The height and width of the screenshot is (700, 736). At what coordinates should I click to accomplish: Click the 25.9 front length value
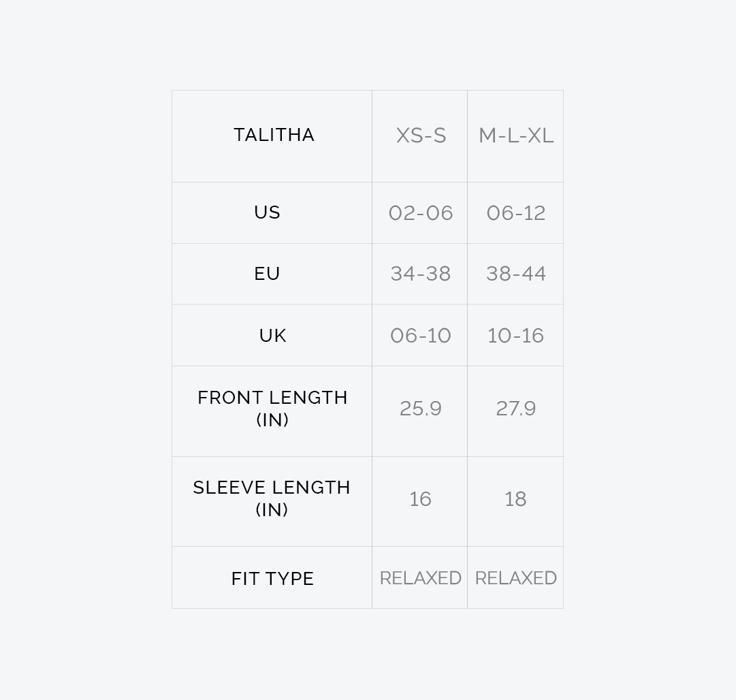[421, 409]
